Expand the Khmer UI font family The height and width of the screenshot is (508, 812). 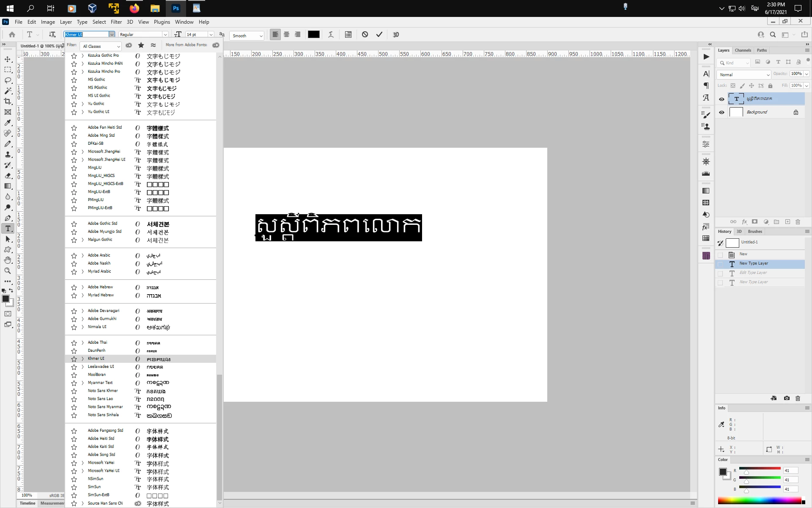pyautogui.click(x=82, y=359)
